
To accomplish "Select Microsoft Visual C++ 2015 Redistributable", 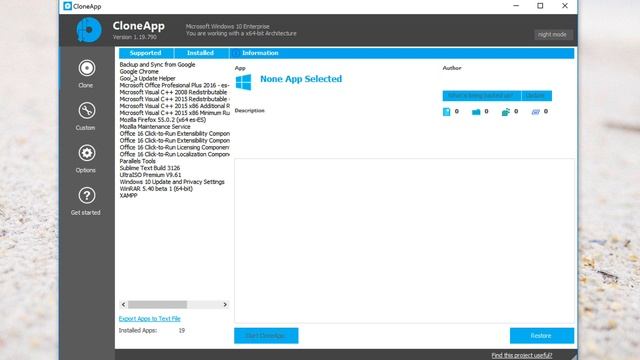I will [174, 99].
